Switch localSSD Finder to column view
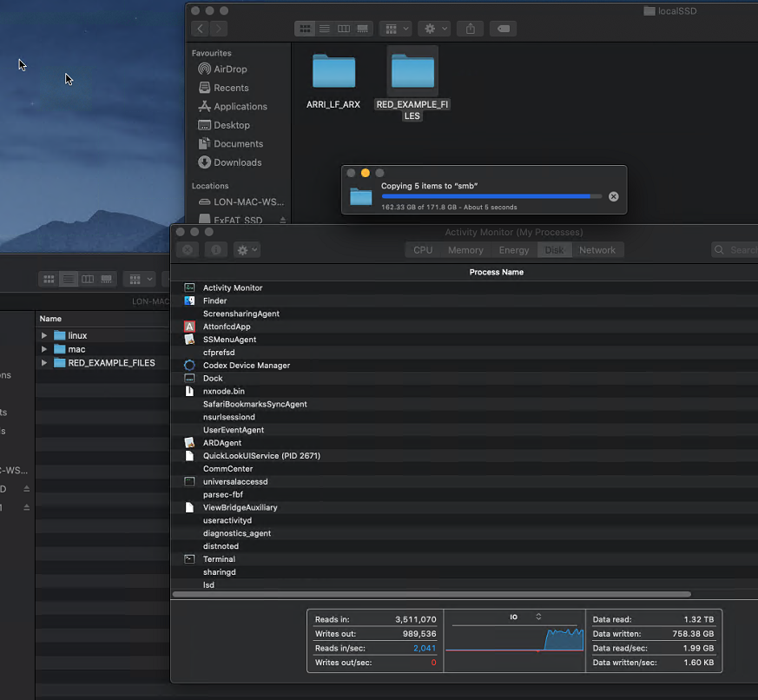Screen dimensions: 758x700 pyautogui.click(x=344, y=29)
